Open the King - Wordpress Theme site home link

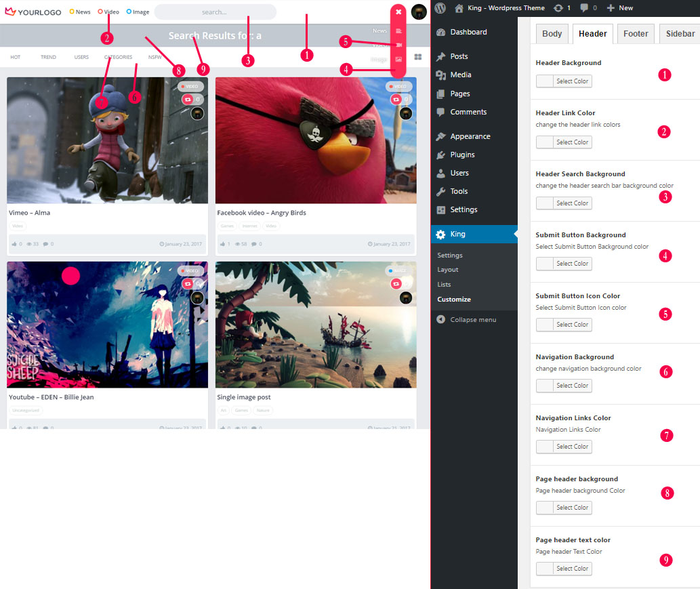(499, 8)
